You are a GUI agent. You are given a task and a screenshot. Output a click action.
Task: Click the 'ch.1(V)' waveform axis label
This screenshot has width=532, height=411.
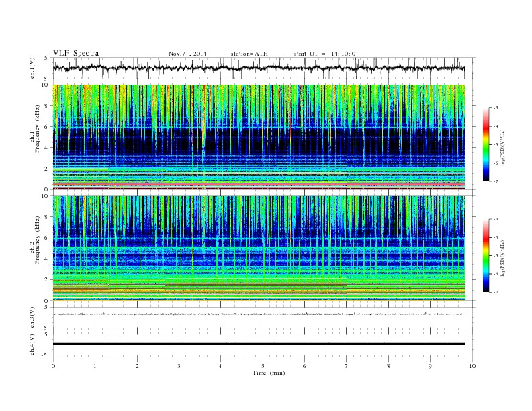[32, 68]
